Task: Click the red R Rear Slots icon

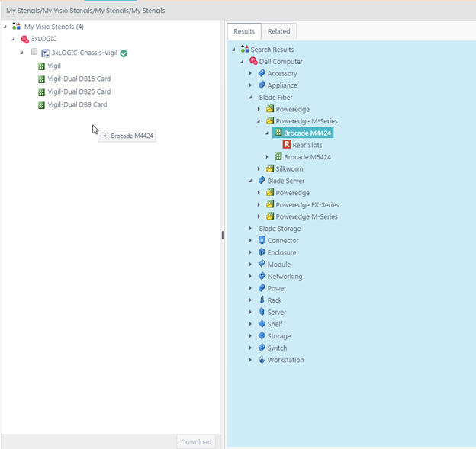Action: (x=287, y=144)
